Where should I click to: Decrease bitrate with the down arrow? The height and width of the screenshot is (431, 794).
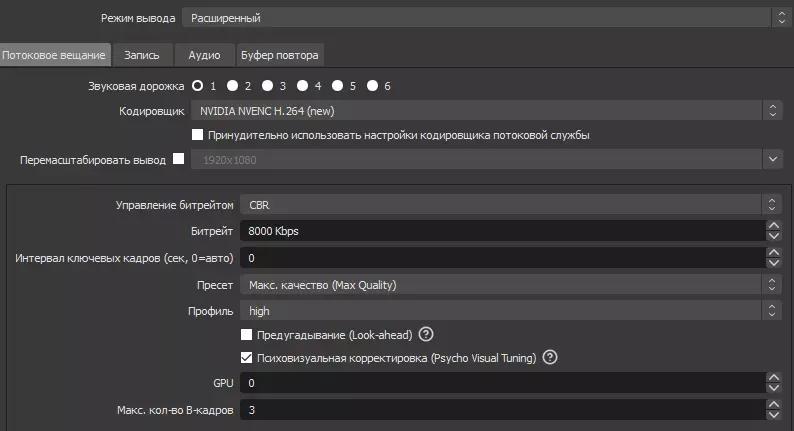click(x=773, y=237)
